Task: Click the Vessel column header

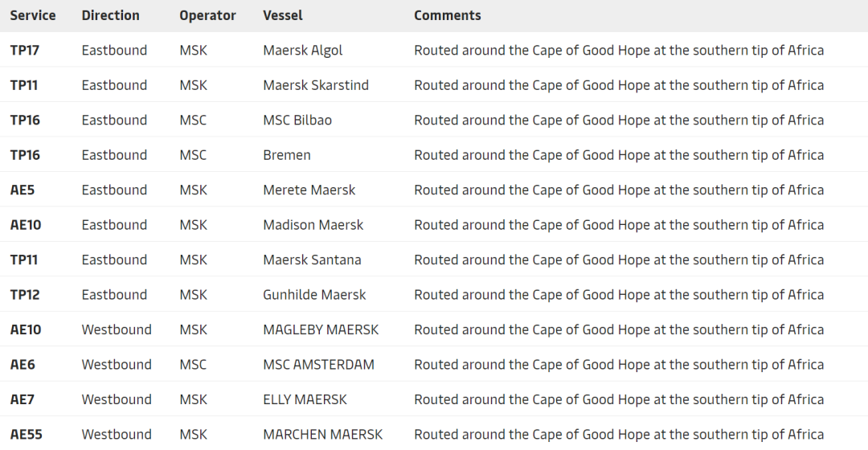Action: coord(282,15)
